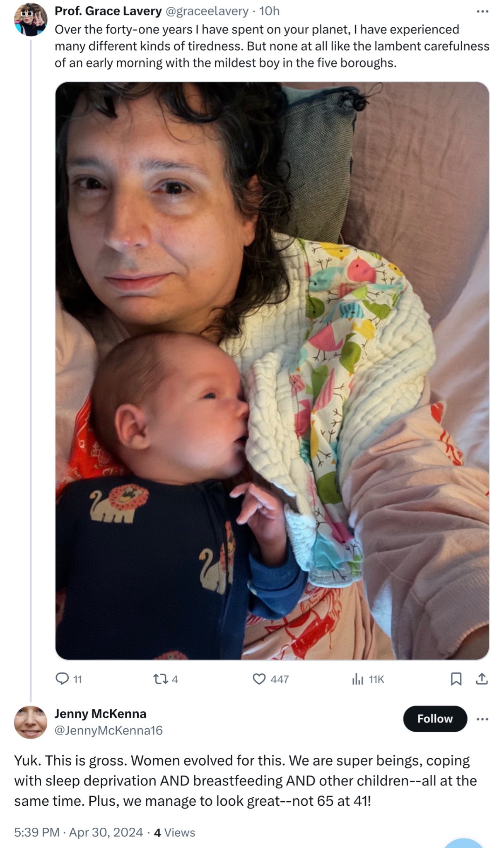The width and height of the screenshot is (504, 848).
Task: View analytics showing 11K views
Action: pos(368,679)
